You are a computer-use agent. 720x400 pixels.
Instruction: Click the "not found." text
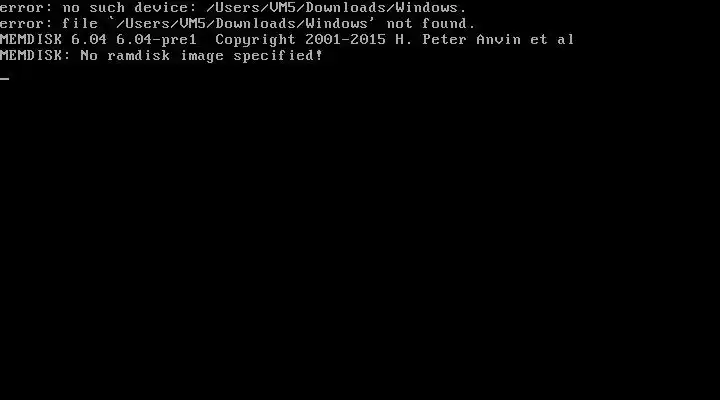pyautogui.click(x=431, y=23)
